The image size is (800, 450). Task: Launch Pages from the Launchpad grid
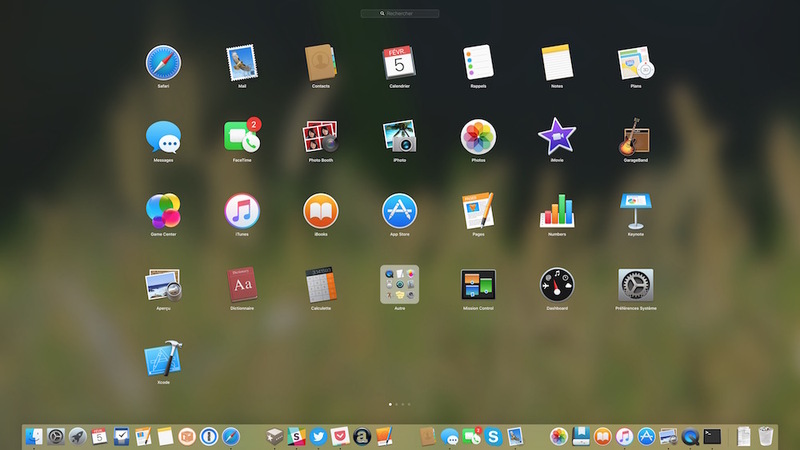point(478,210)
